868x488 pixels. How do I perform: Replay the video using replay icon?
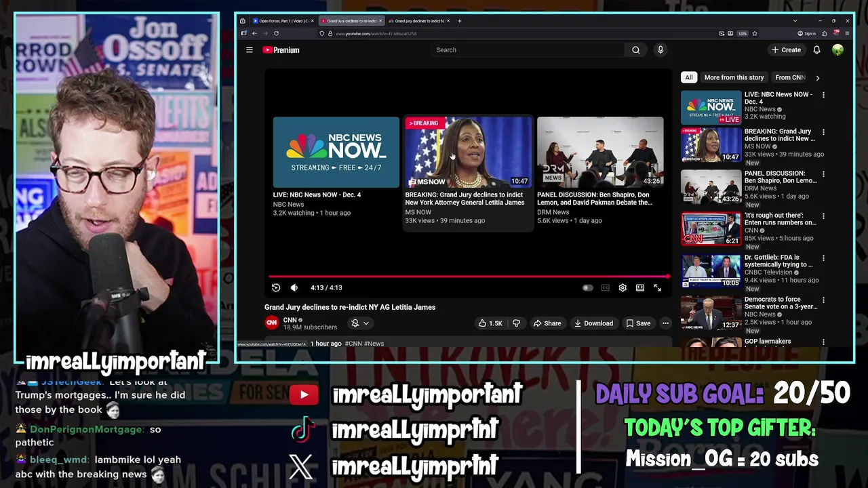[x=276, y=288]
